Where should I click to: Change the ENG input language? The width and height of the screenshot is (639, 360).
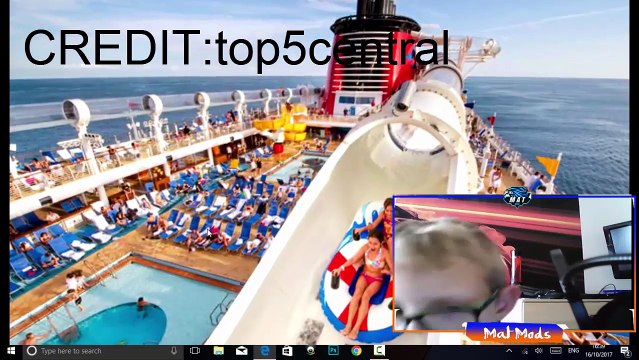573,351
